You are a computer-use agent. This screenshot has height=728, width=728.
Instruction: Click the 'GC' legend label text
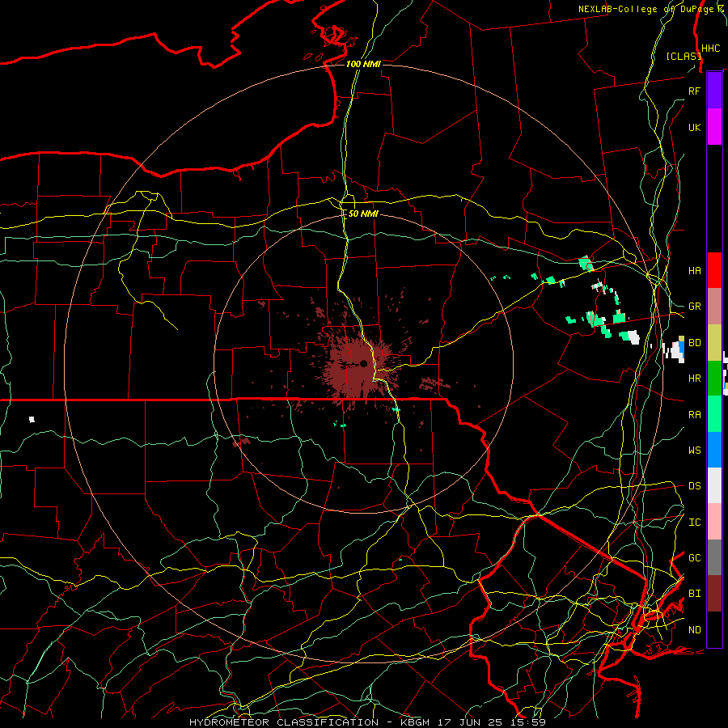point(694,557)
